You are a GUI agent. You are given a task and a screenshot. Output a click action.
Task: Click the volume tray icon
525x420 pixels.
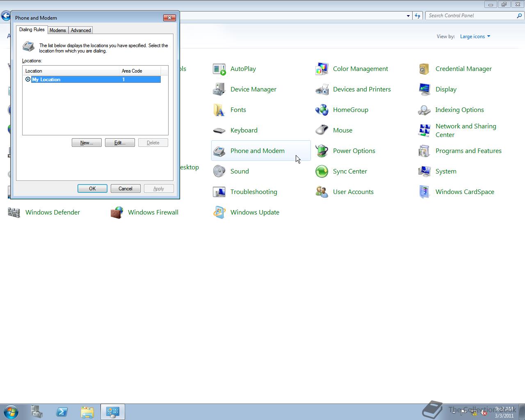[484, 413]
